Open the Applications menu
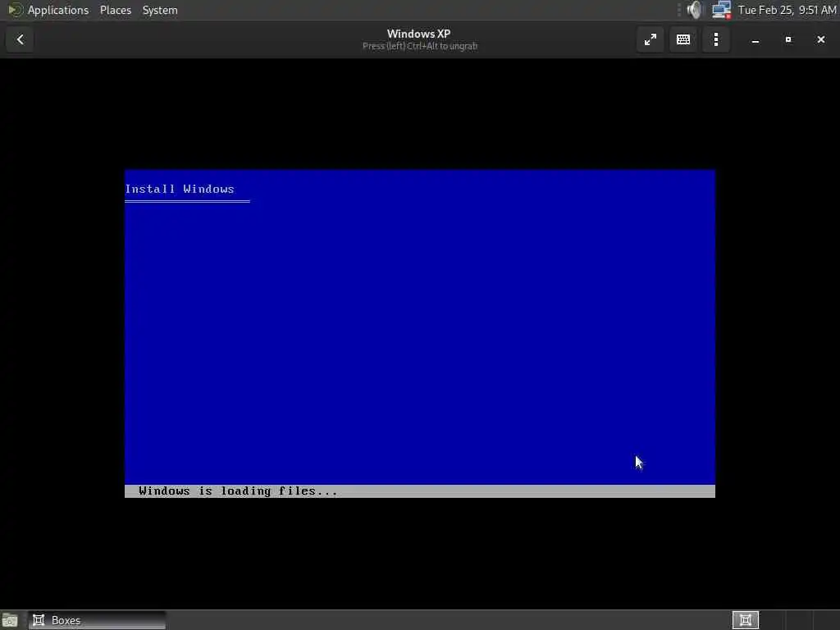This screenshot has width=840, height=630. click(58, 10)
